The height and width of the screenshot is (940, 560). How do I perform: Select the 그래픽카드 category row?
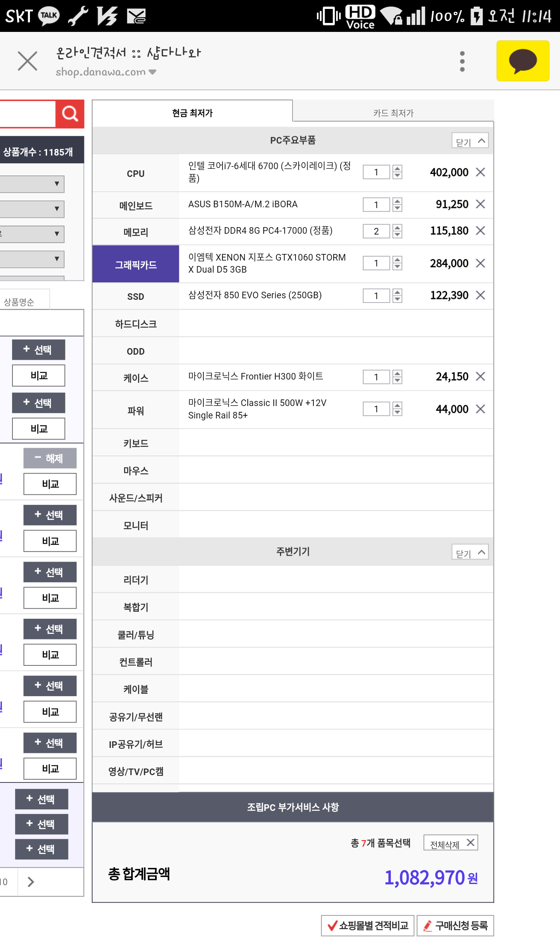(x=136, y=264)
